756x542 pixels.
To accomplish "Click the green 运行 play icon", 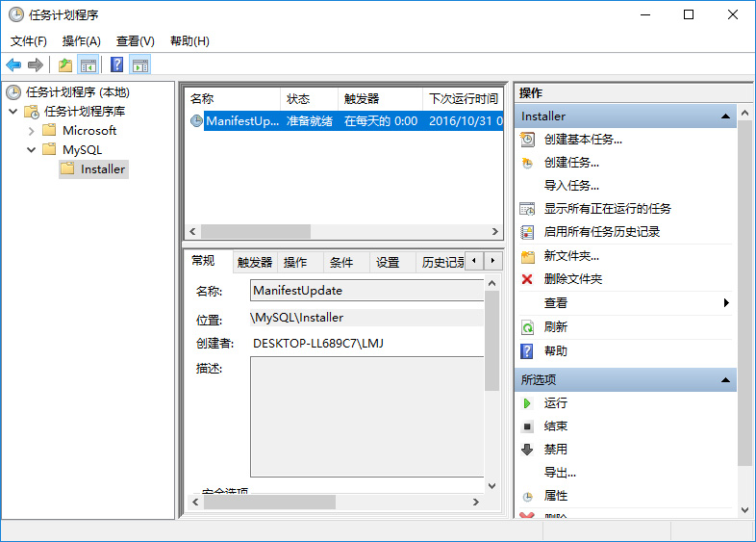I will 527,402.
